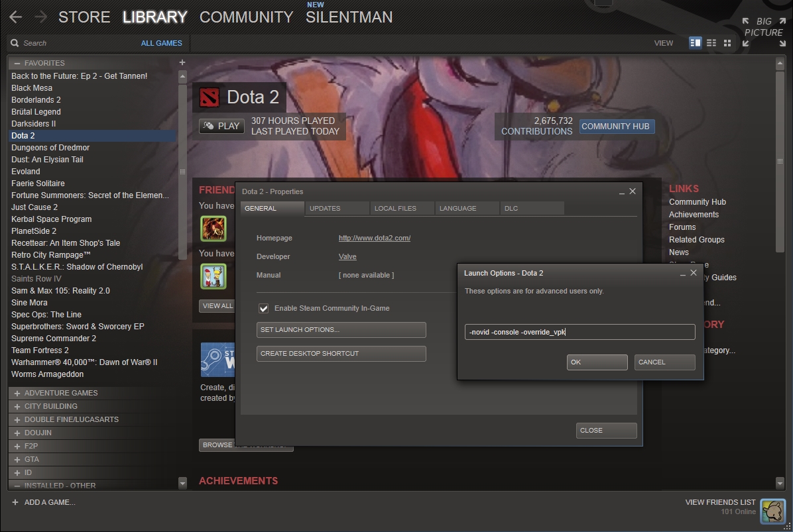The height and width of the screenshot is (532, 793).
Task: Select Kerbal Space Program in library
Action: 51,219
